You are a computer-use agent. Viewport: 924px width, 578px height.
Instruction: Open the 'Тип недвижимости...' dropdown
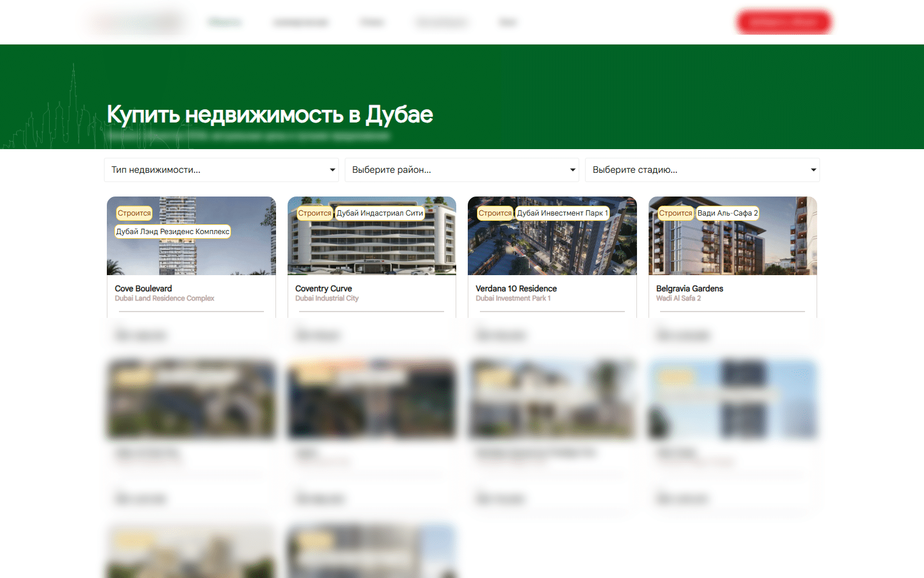click(221, 170)
